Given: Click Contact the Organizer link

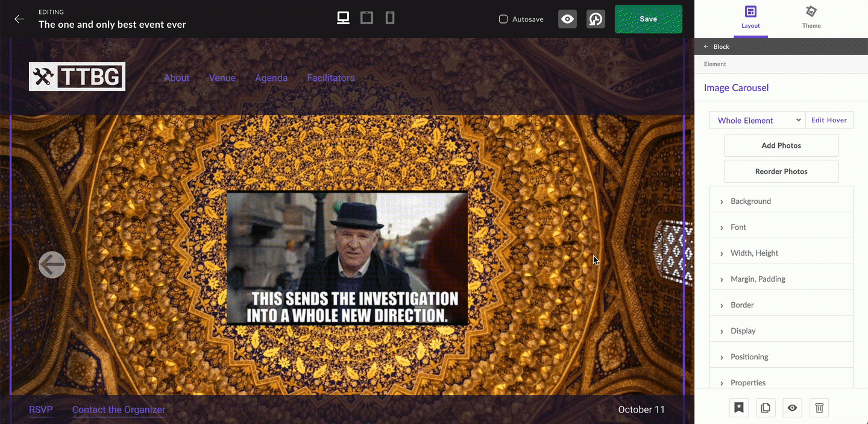Looking at the screenshot, I should point(119,410).
